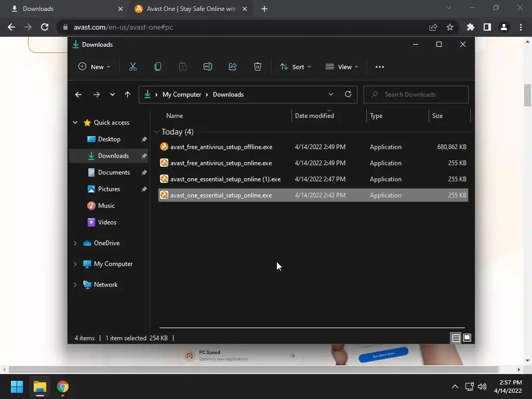532x399 pixels.
Task: Select Pictures in the sidebar
Action: coord(109,189)
